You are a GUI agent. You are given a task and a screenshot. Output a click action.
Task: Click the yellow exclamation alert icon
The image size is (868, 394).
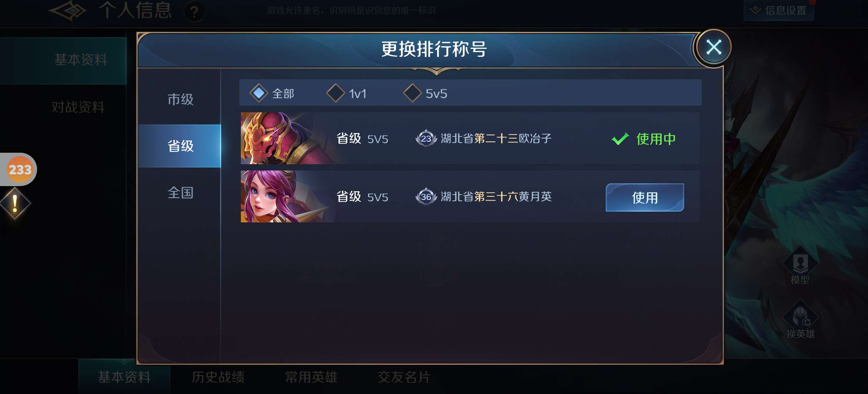click(15, 203)
